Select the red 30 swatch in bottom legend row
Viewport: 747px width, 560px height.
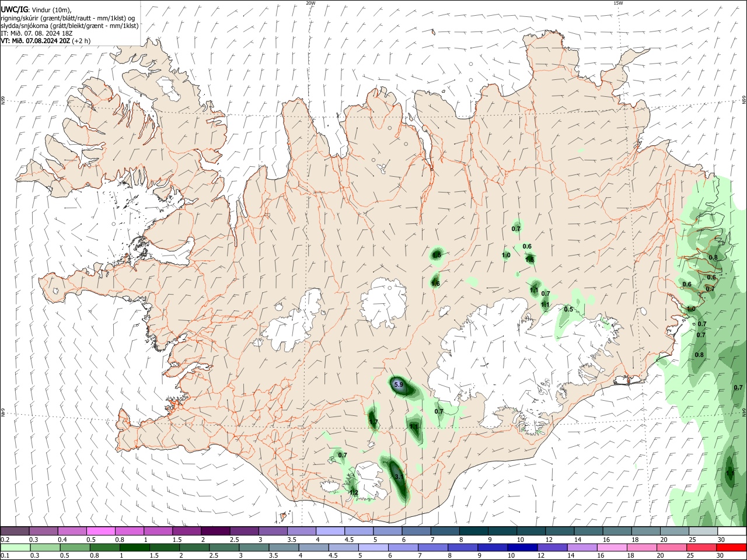pos(732,548)
